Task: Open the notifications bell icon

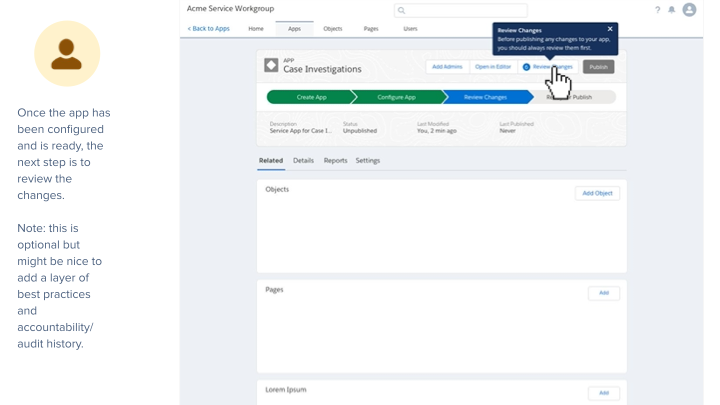Action: click(672, 10)
